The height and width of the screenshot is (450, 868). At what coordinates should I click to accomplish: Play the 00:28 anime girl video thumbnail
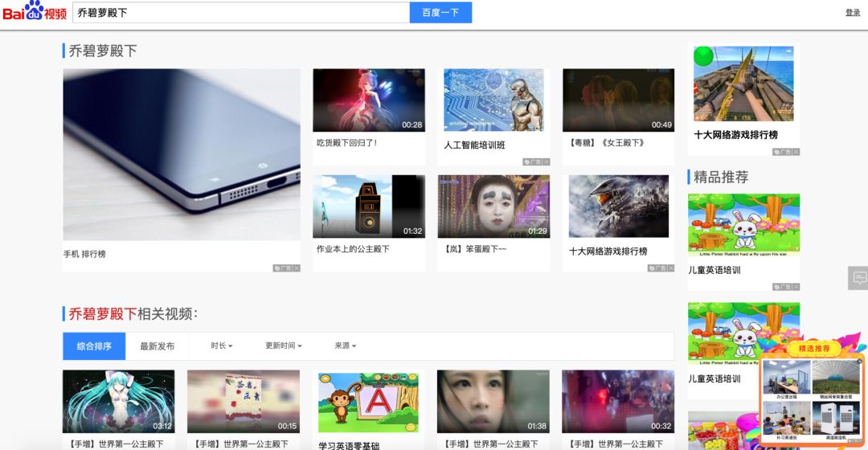[369, 100]
